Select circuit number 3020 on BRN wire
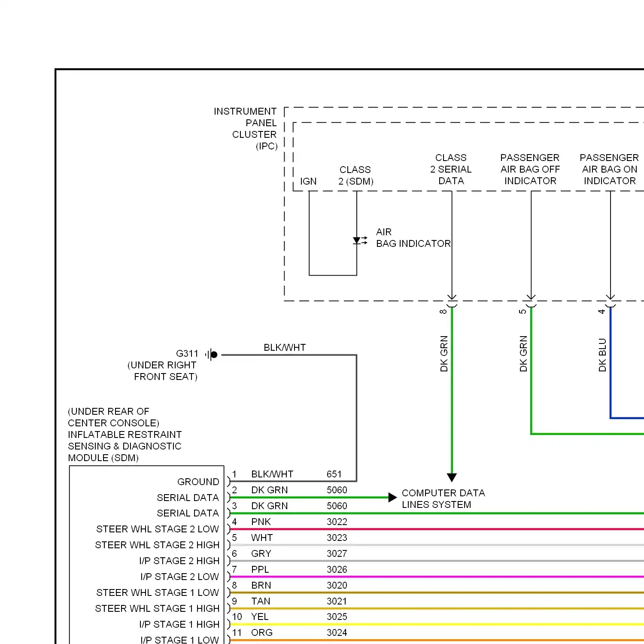The height and width of the screenshot is (644, 644). (x=337, y=585)
